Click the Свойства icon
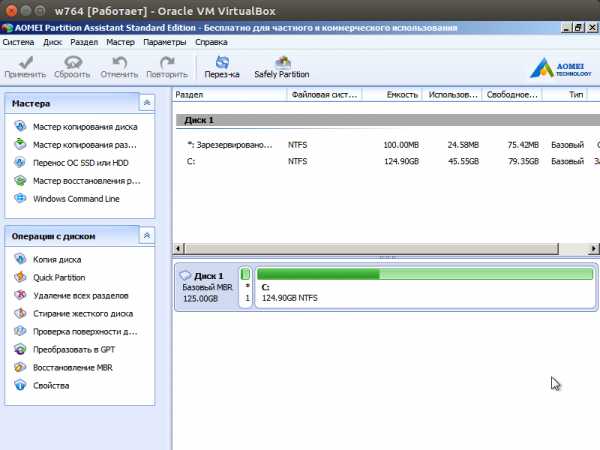Image resolution: width=600 pixels, height=450 pixels. 20,385
